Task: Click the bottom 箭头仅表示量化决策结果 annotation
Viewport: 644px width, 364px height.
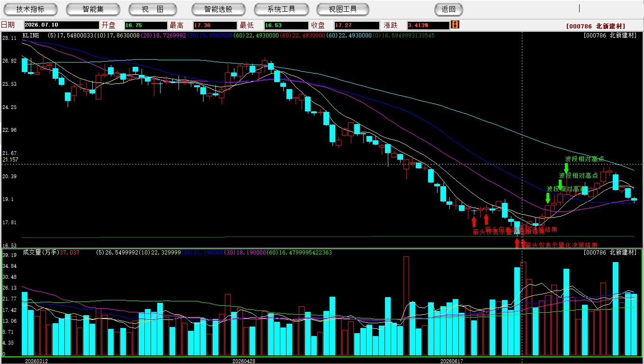Action: click(x=561, y=245)
